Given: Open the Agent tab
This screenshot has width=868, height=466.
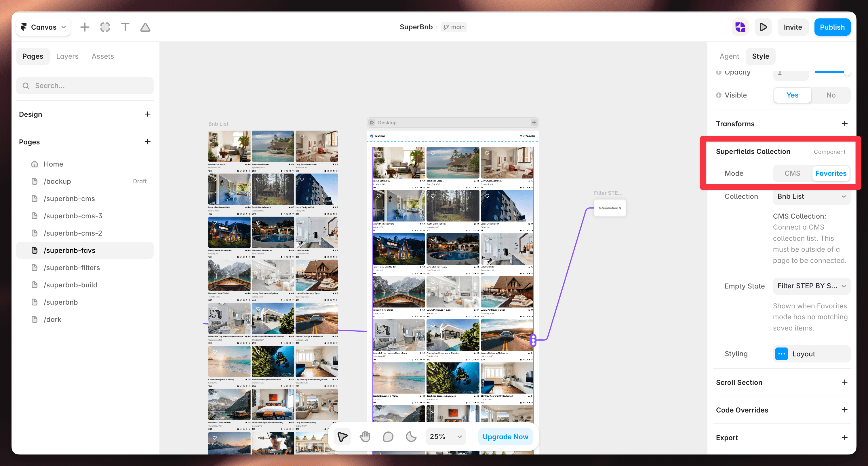Looking at the screenshot, I should (x=729, y=56).
